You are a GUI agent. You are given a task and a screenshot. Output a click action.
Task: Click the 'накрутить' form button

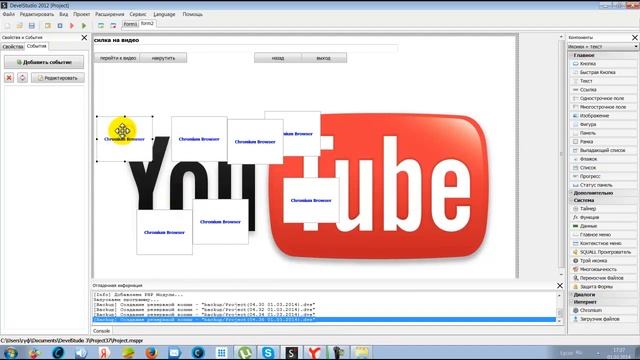pos(163,58)
